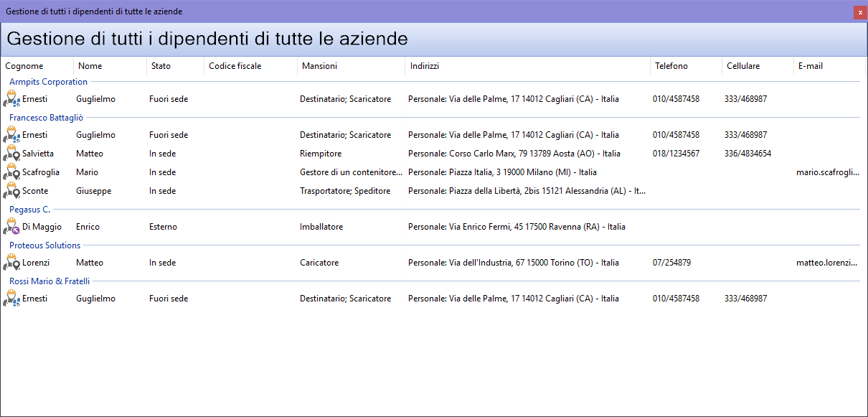Screen dimensions: 868x417
Task: Collapse the Armpits Corporation group header
Action: (x=48, y=82)
